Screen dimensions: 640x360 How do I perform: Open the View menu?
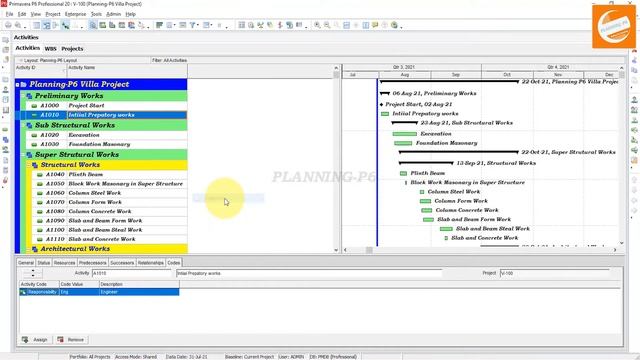coord(36,14)
